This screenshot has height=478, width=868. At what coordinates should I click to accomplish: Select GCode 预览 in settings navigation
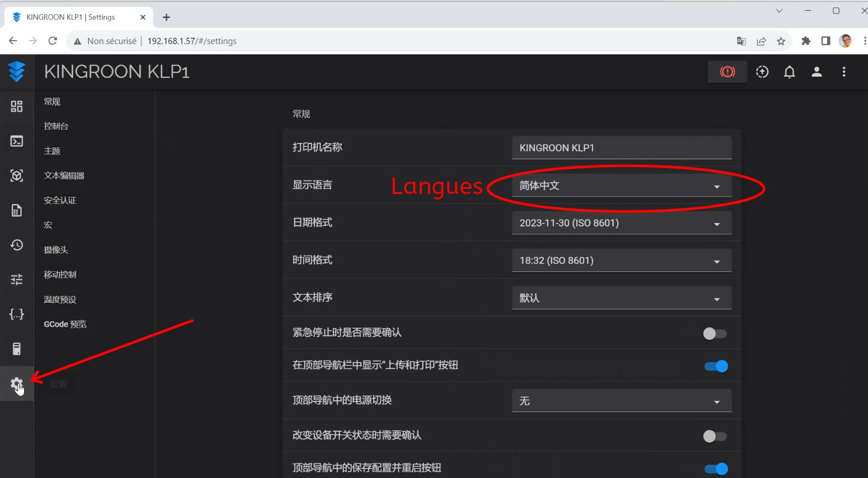[65, 324]
